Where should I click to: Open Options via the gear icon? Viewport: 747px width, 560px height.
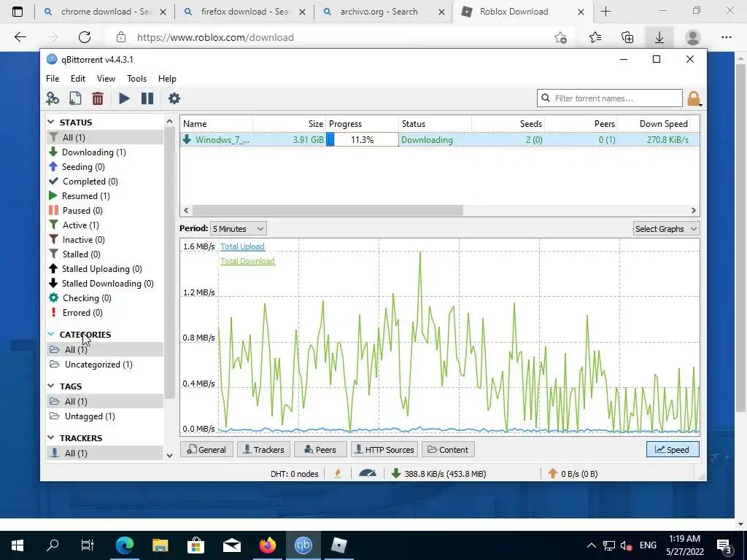click(174, 98)
